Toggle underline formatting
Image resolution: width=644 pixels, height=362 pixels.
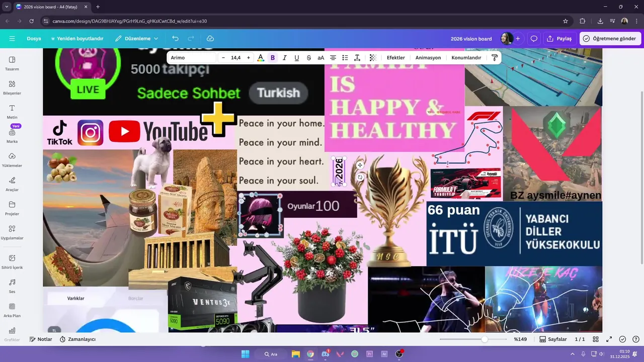pyautogui.click(x=297, y=58)
